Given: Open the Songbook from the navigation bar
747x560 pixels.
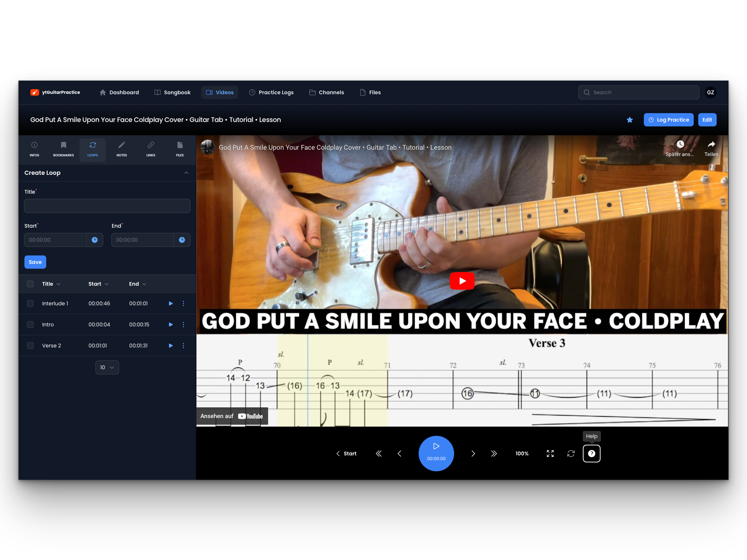Looking at the screenshot, I should point(172,92).
